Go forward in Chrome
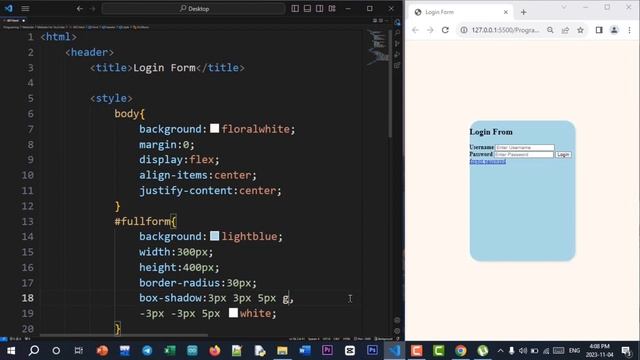 [x=430, y=30]
